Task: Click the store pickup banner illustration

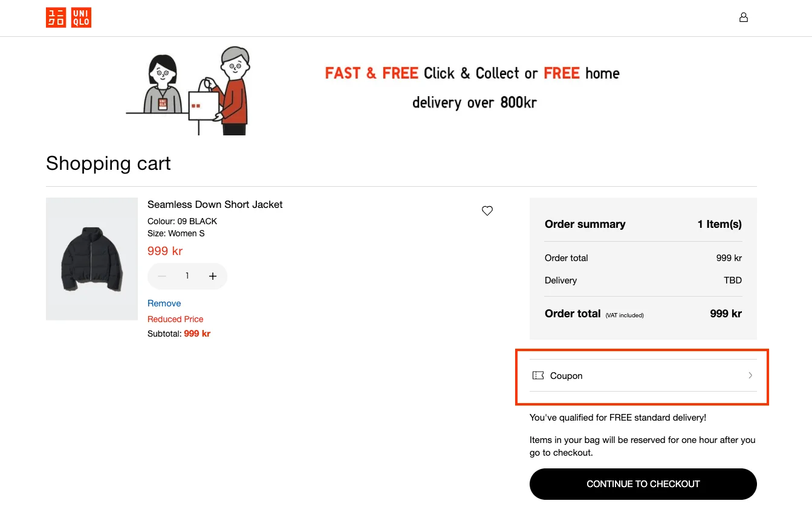Action: pos(189,91)
